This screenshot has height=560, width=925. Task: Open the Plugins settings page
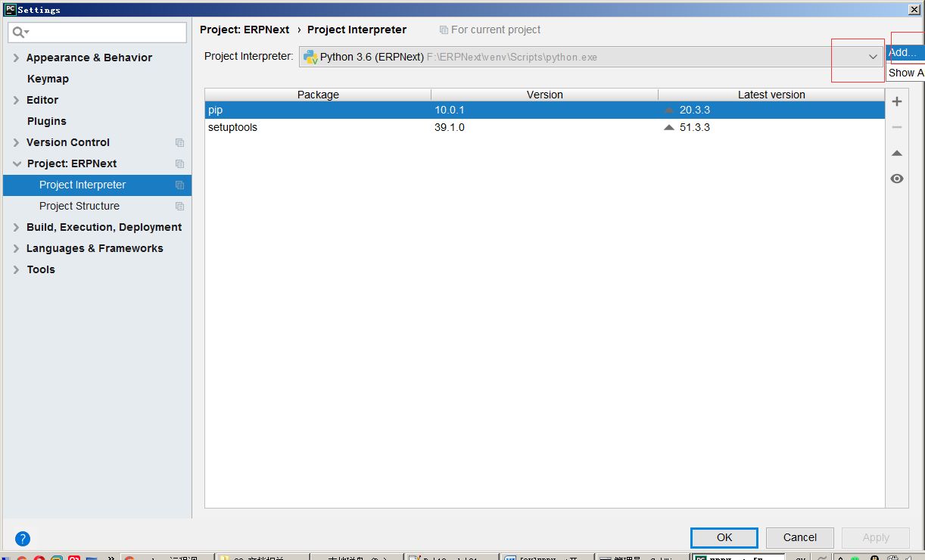(47, 121)
